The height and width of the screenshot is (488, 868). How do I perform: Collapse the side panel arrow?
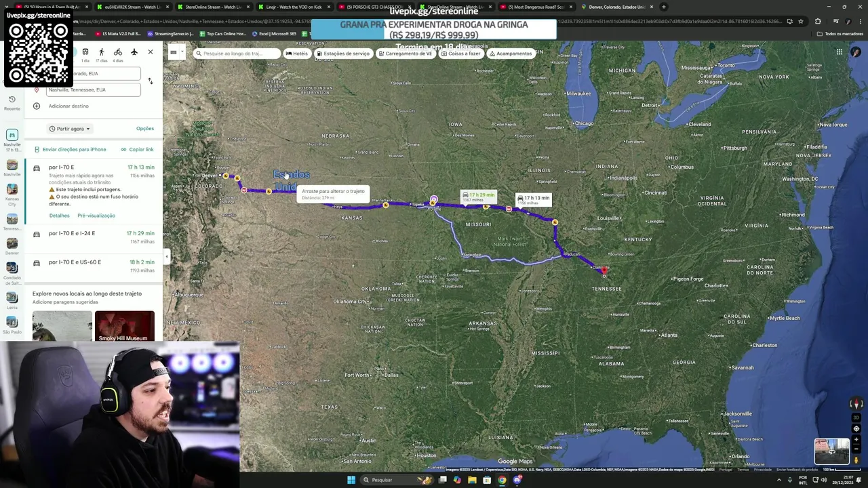coord(167,256)
